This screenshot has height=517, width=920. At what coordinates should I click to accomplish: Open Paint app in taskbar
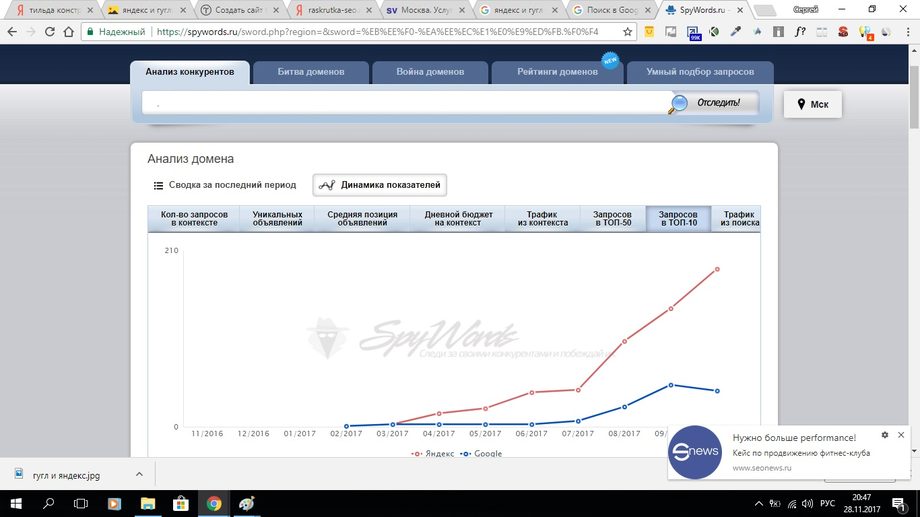(247, 504)
